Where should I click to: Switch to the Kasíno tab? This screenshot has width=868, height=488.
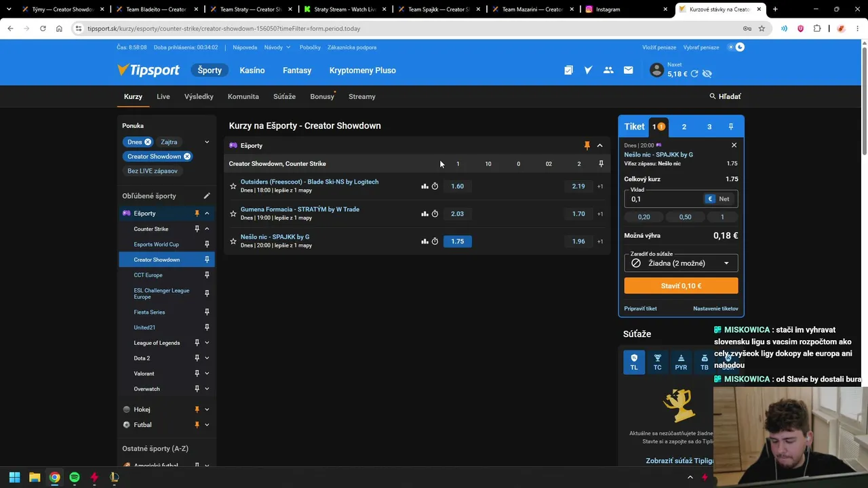[x=252, y=70]
